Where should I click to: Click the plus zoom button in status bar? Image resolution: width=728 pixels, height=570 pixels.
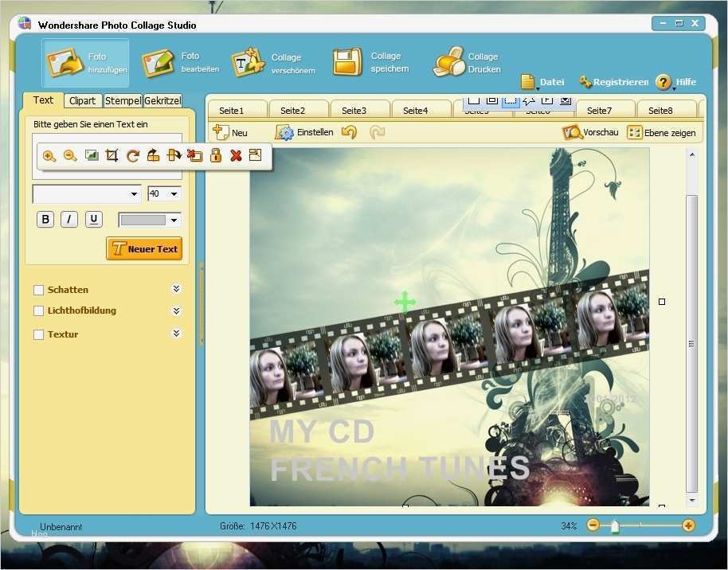click(688, 525)
